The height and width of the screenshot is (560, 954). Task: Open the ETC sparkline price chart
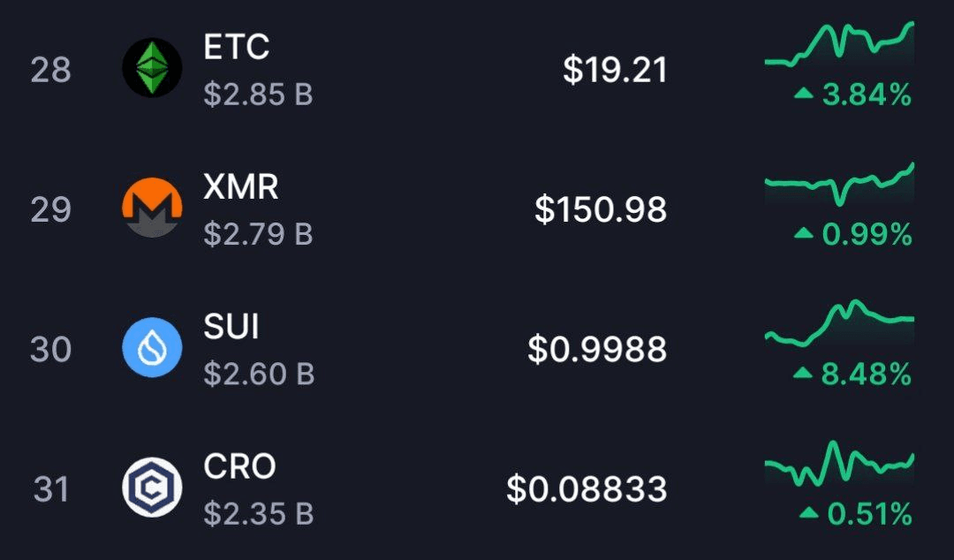[840, 43]
